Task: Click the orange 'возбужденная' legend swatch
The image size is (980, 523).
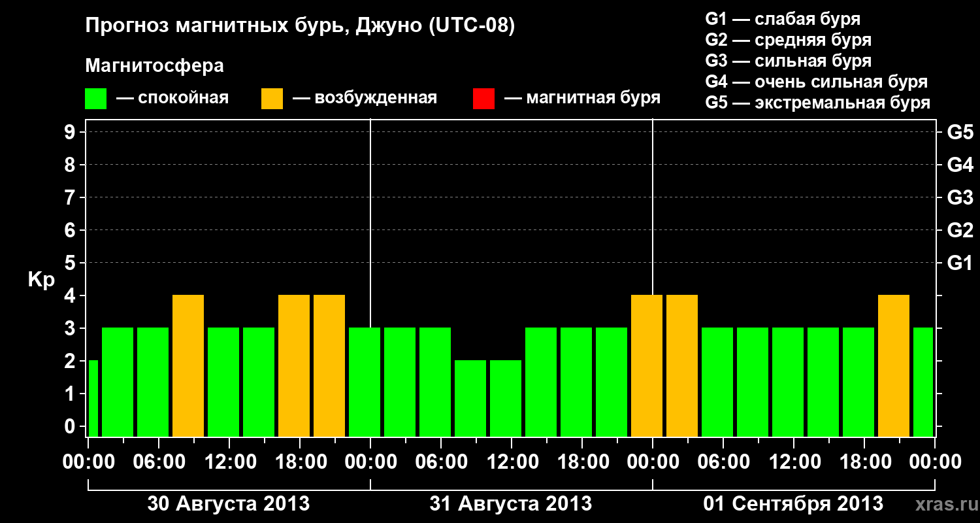Action: (x=272, y=99)
